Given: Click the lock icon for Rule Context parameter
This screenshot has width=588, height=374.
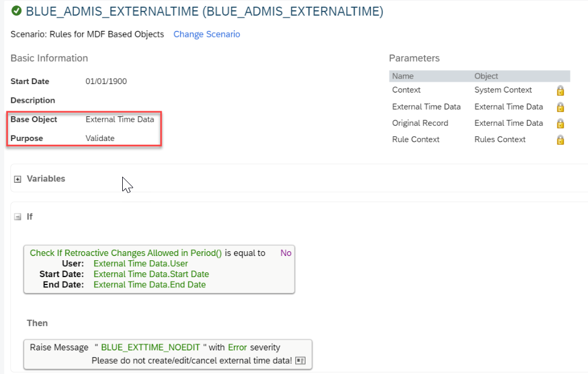Looking at the screenshot, I should coord(560,140).
